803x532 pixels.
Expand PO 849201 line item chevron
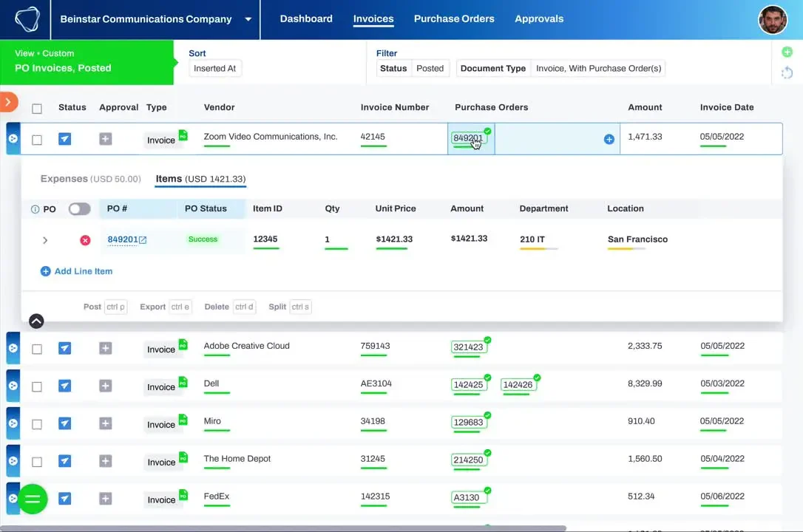pyautogui.click(x=45, y=240)
